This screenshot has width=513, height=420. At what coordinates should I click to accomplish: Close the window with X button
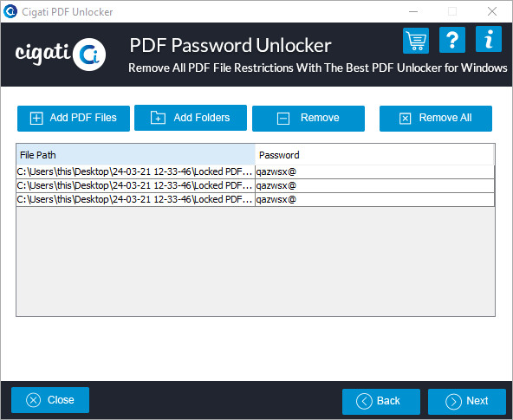[491, 11]
